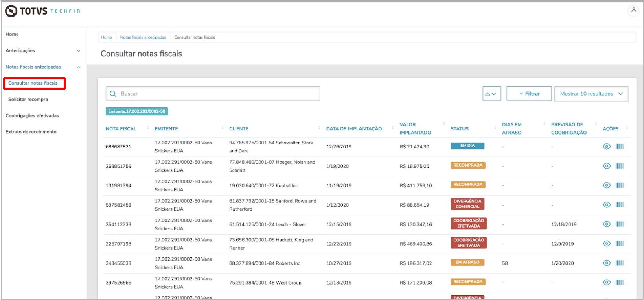Open Extrato de recebimento menu item
The width and height of the screenshot is (644, 300).
pyautogui.click(x=31, y=132)
